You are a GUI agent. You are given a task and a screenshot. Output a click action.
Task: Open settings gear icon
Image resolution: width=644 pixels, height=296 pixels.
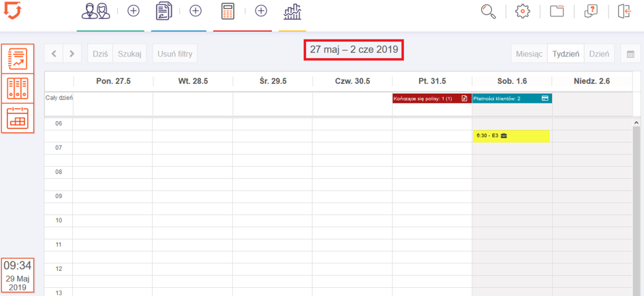point(523,12)
